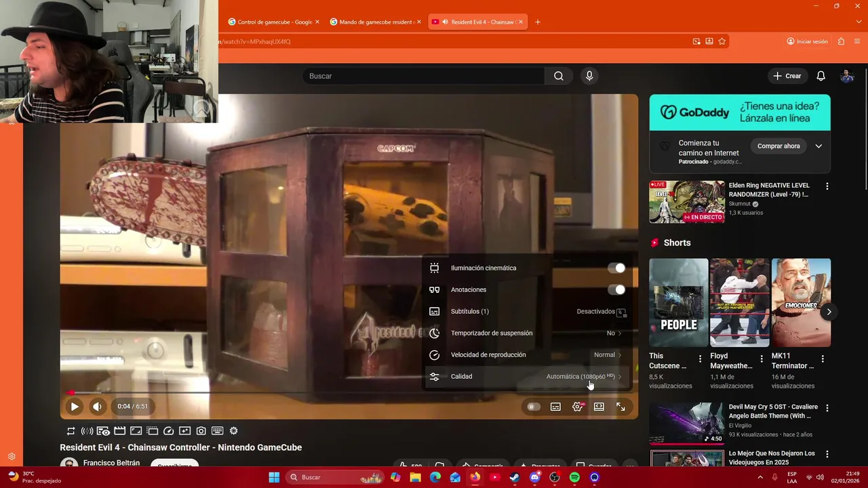Click the player settings gear icon
The width and height of the screenshot is (868, 488).
(578, 407)
